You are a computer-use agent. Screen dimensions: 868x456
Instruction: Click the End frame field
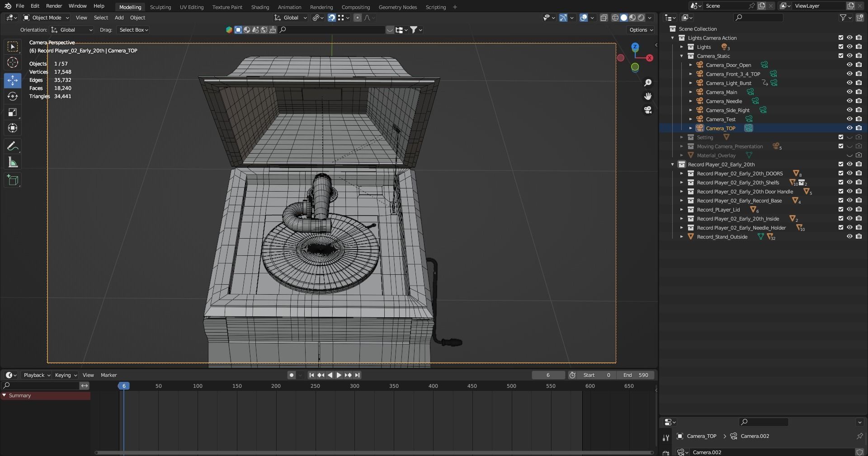(x=636, y=375)
